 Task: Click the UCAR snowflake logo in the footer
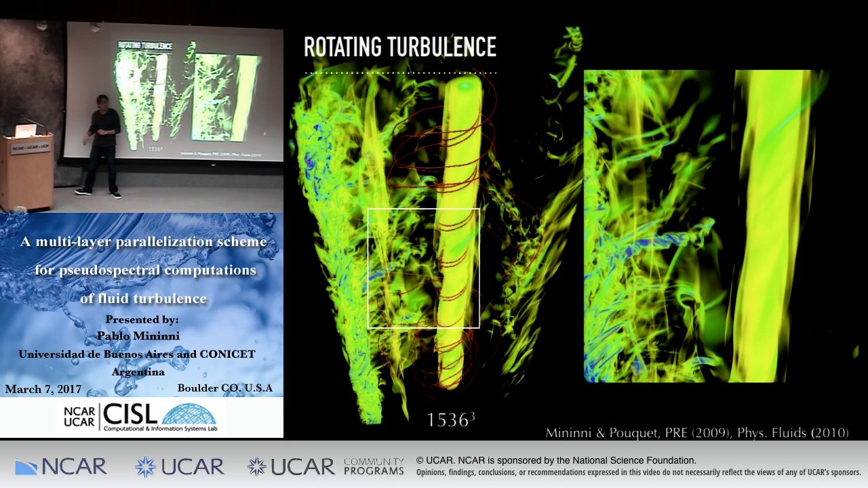click(180, 467)
